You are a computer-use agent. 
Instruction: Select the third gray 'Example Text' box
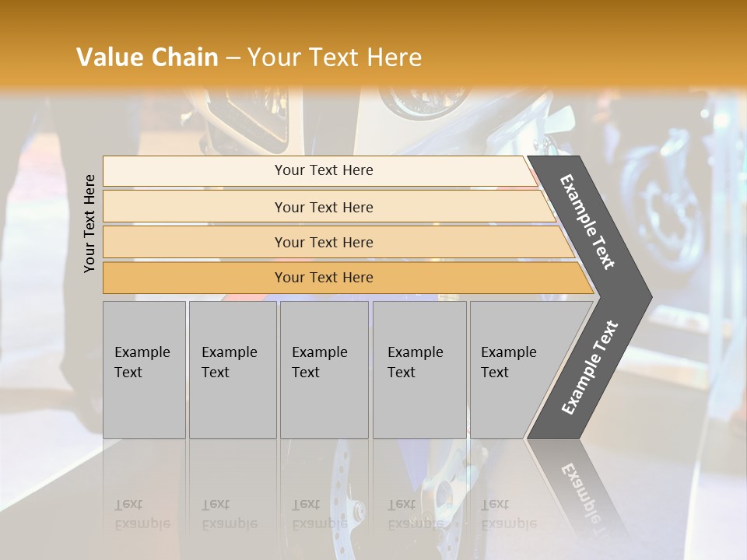pos(324,369)
